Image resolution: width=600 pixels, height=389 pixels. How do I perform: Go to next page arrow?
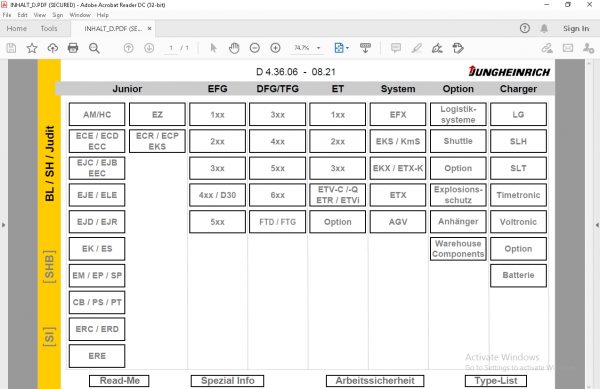pyautogui.click(x=149, y=48)
